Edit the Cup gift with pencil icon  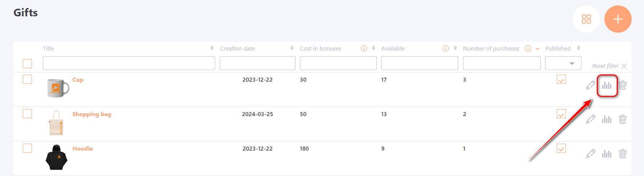click(x=591, y=85)
